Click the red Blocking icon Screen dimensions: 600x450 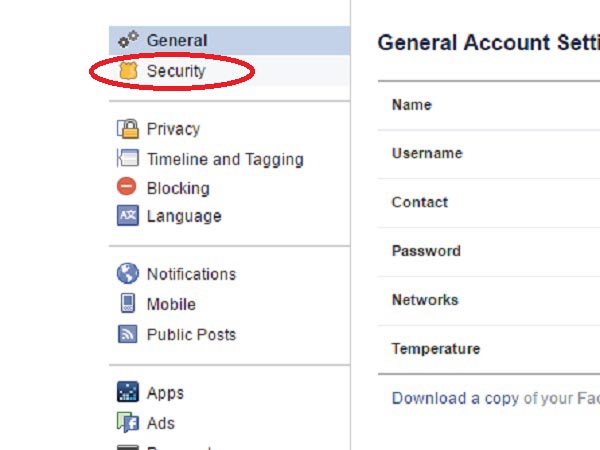[x=127, y=187]
